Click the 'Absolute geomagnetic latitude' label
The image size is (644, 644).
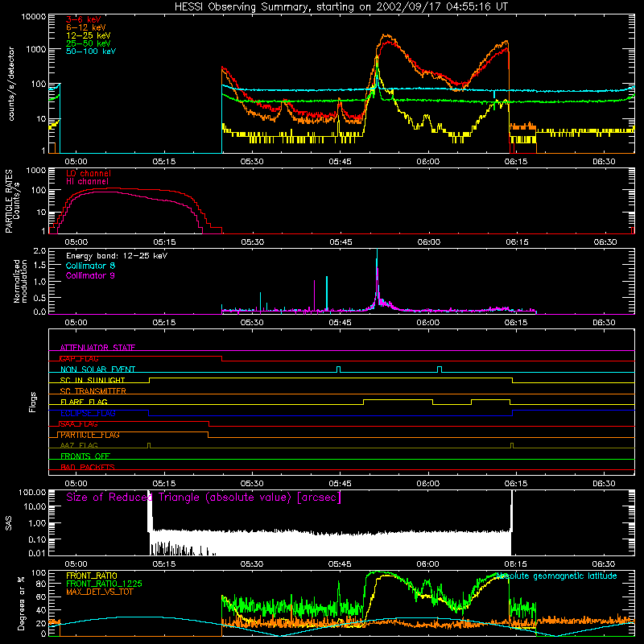click(x=556, y=576)
